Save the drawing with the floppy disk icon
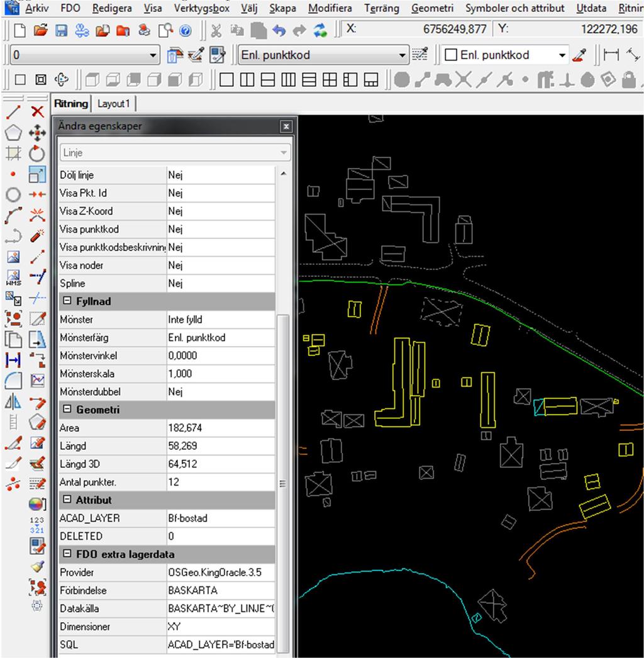The image size is (644, 658). point(61,31)
